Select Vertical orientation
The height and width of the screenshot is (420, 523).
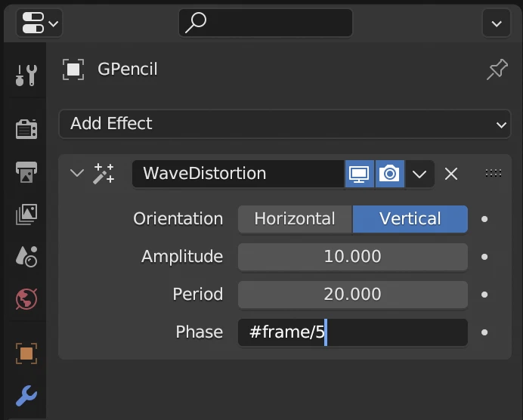point(410,219)
